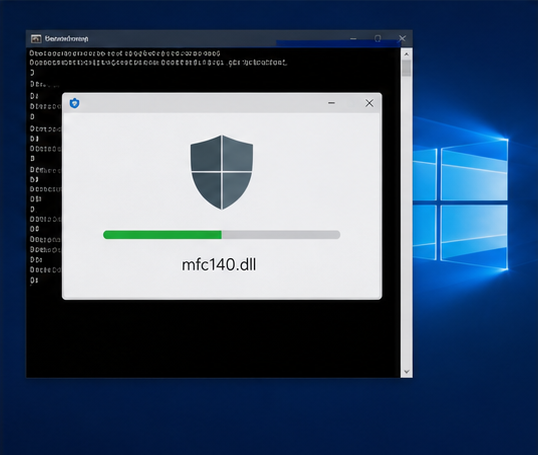Viewport: 538px width, 455px height.
Task: Close the security scan dialog
Action: tap(369, 103)
